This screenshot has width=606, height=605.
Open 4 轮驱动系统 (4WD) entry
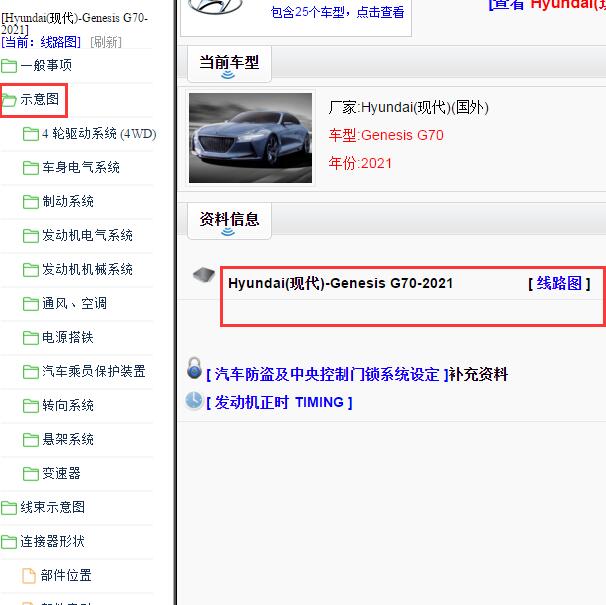(99, 134)
